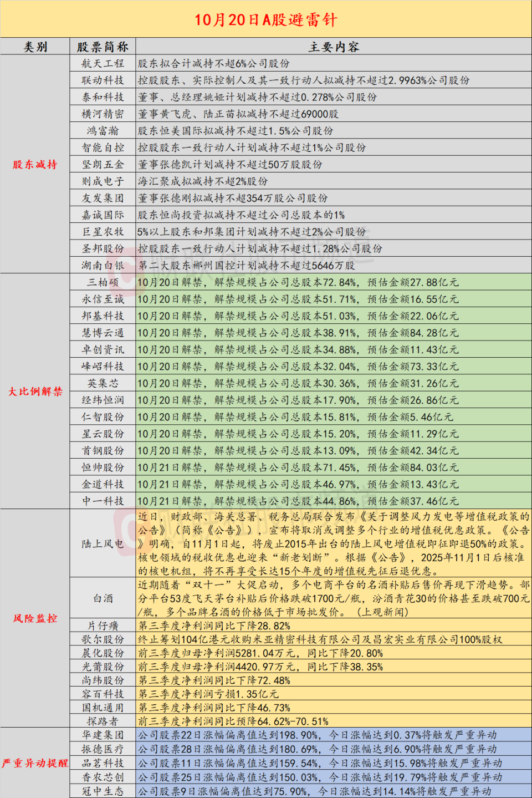Image resolution: width=532 pixels, height=798 pixels.
Task: Select the 华建集团 abnormal movement alert
Action: 103,733
